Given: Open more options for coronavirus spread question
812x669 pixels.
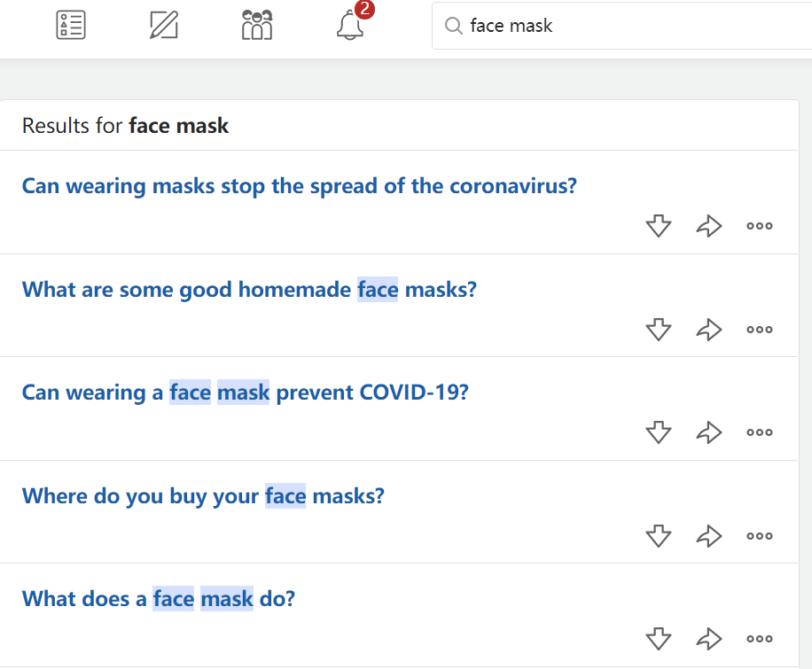Looking at the screenshot, I should tap(760, 226).
